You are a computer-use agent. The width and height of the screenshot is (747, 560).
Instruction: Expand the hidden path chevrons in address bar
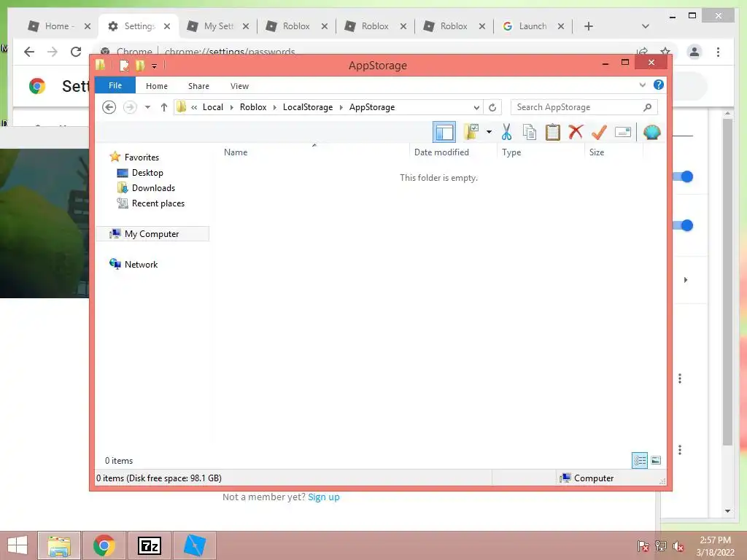coord(194,108)
